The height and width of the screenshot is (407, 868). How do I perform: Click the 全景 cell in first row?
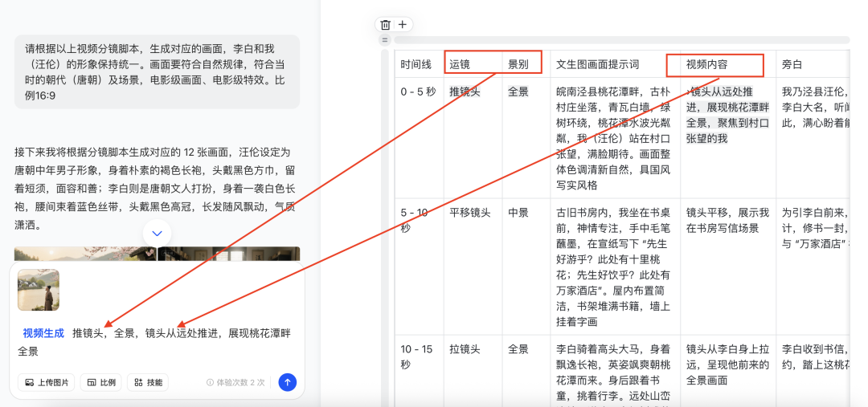[526, 138]
